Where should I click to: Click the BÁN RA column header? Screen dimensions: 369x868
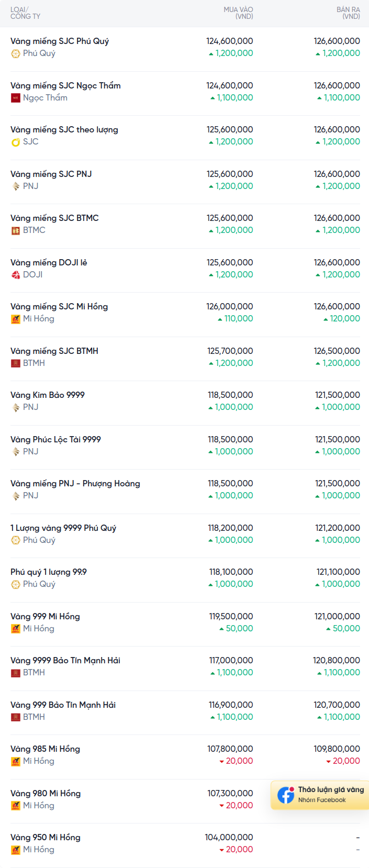348,13
